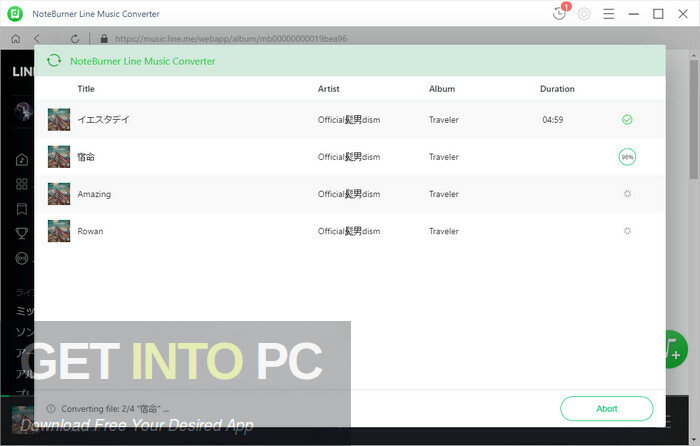The width and height of the screenshot is (700, 446).
Task: Click the lock icon by URL
Action: pos(104,39)
